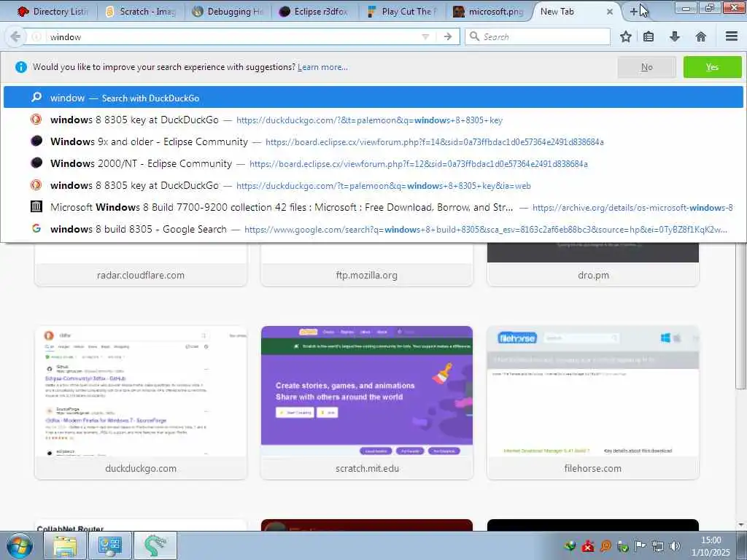Select 'Windows 2000/NT - Eclipse Community' suggestion
Image resolution: width=747 pixels, height=560 pixels.
pyautogui.click(x=373, y=163)
